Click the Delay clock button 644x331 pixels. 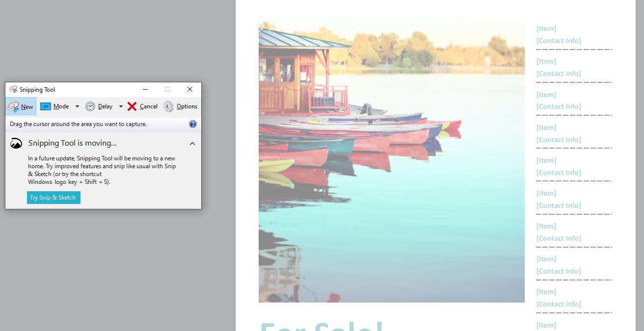click(x=99, y=106)
